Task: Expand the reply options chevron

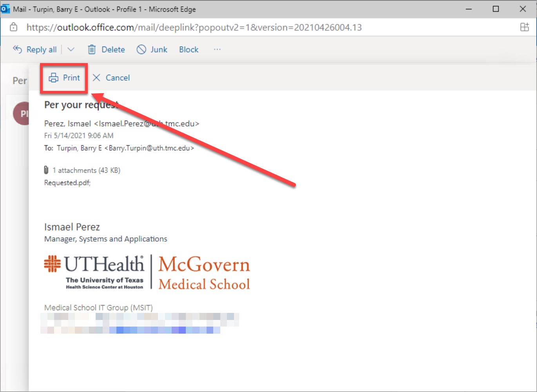Action: pos(71,49)
